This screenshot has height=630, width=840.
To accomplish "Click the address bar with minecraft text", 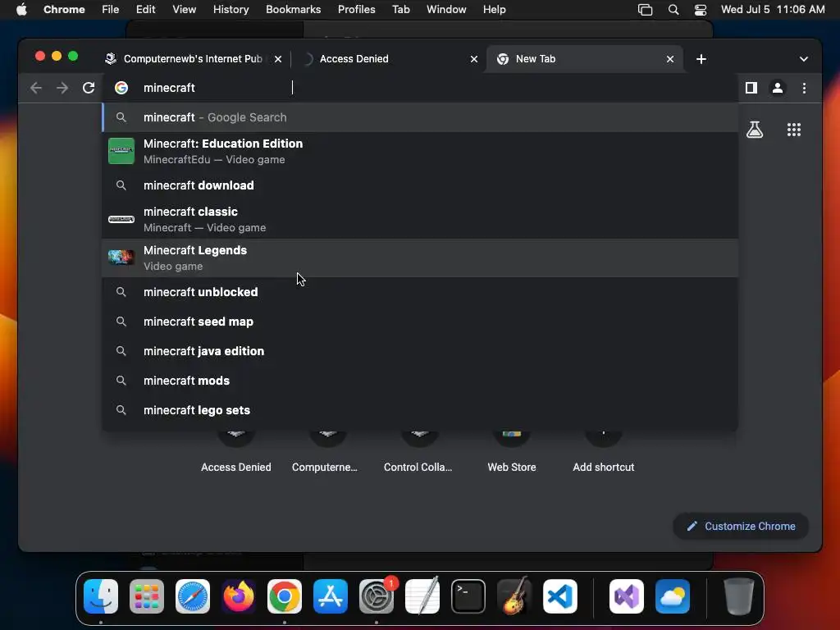I will click(420, 88).
